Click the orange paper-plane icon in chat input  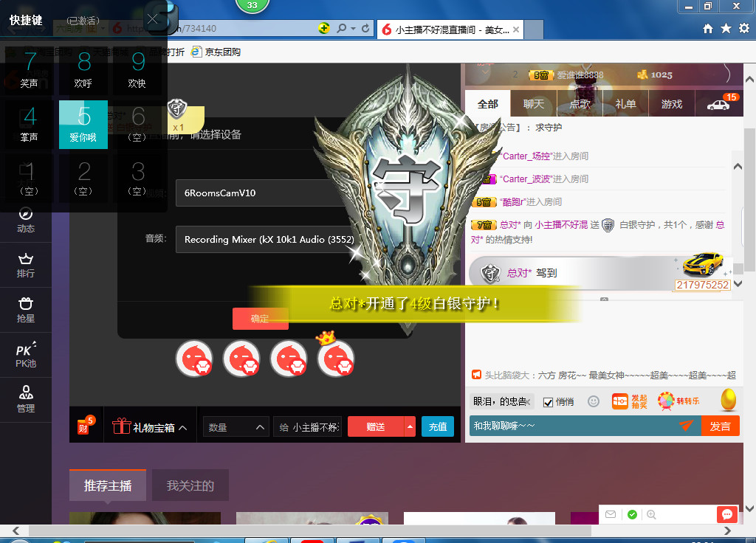(686, 425)
